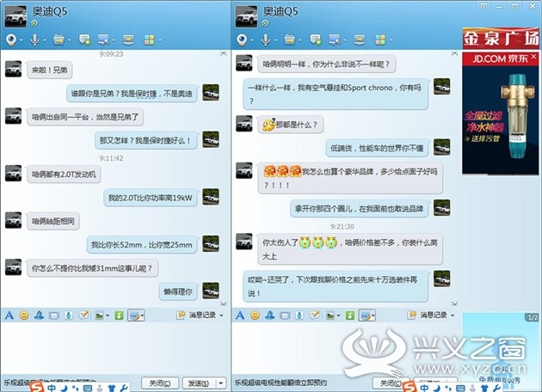Click message bubble '懒得理你'
Screen dimensions: 542x392
pyautogui.click(x=178, y=291)
